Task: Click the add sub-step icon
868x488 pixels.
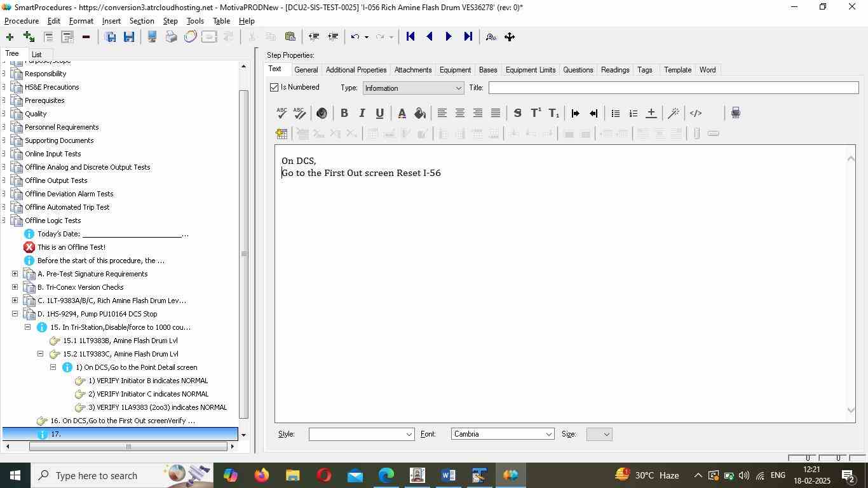Action: 29,37
